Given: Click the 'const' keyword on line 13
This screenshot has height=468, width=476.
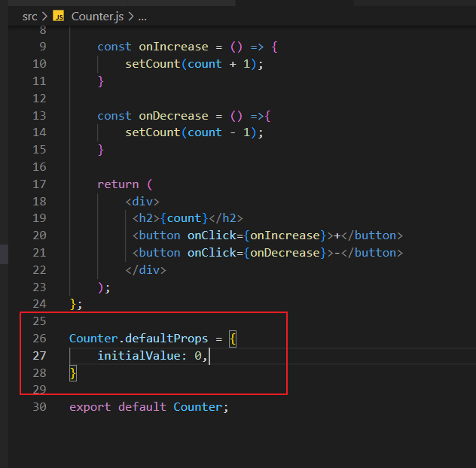Looking at the screenshot, I should pyautogui.click(x=114, y=116).
